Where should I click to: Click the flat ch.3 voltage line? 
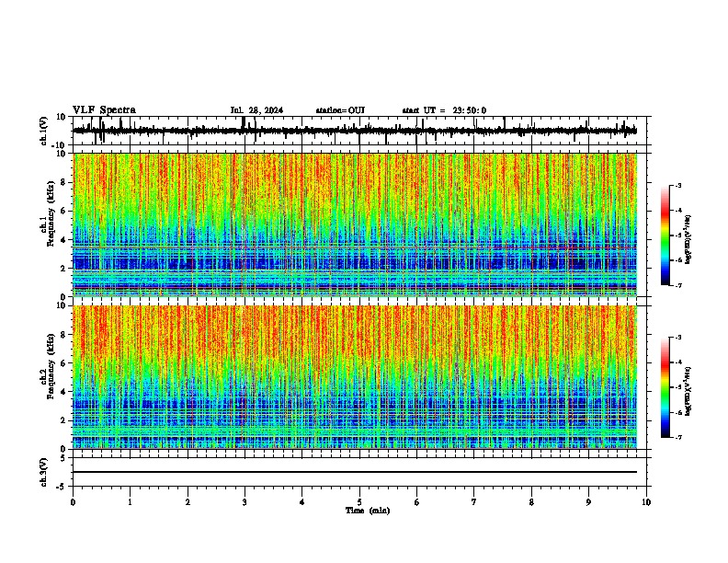click(354, 472)
